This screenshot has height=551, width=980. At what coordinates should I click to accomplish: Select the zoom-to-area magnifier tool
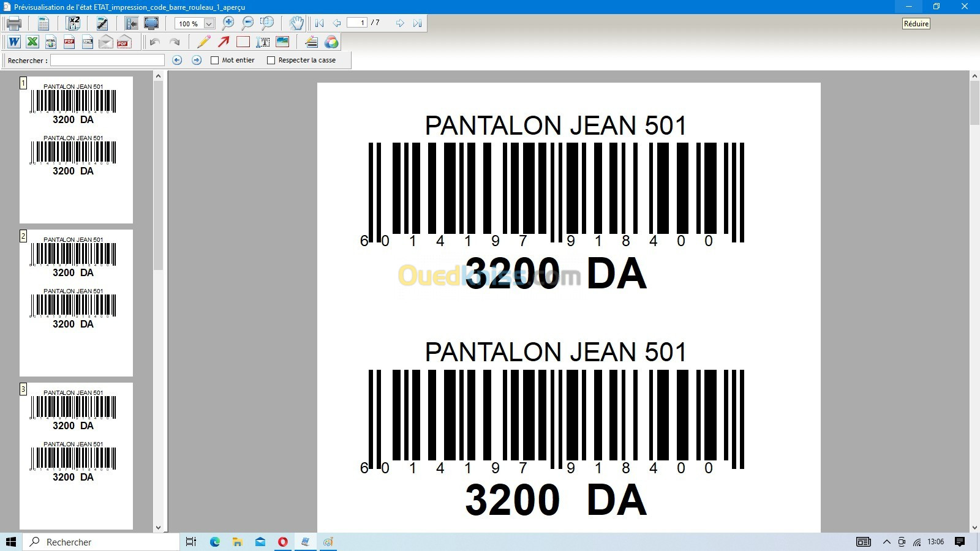[267, 23]
